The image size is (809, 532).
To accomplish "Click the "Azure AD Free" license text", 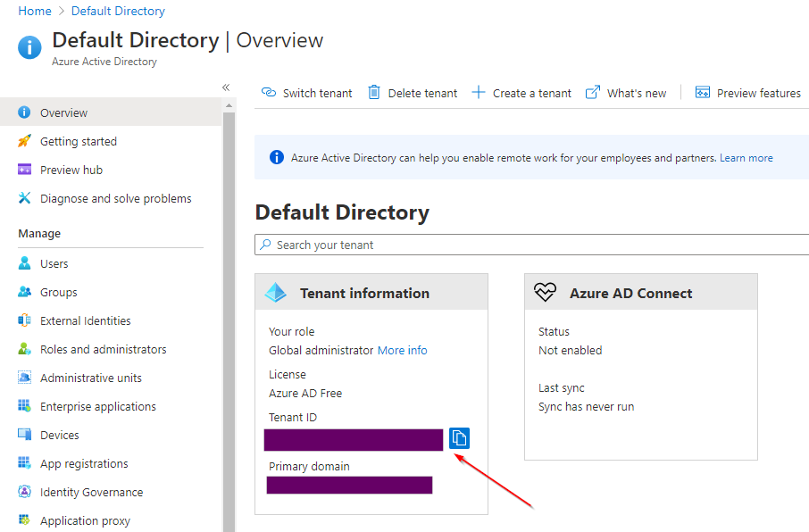I will (305, 393).
